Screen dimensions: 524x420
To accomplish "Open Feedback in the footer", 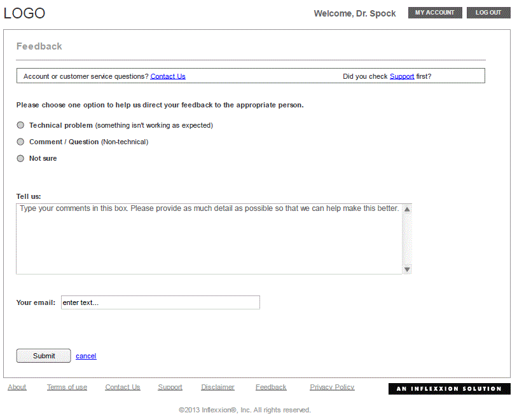I will click(x=271, y=388).
